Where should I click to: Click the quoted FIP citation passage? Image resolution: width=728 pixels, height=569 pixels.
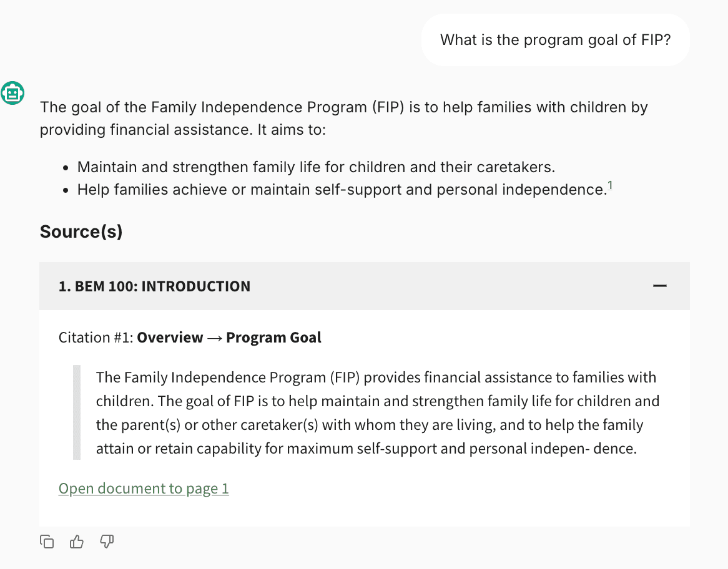pyautogui.click(x=377, y=413)
